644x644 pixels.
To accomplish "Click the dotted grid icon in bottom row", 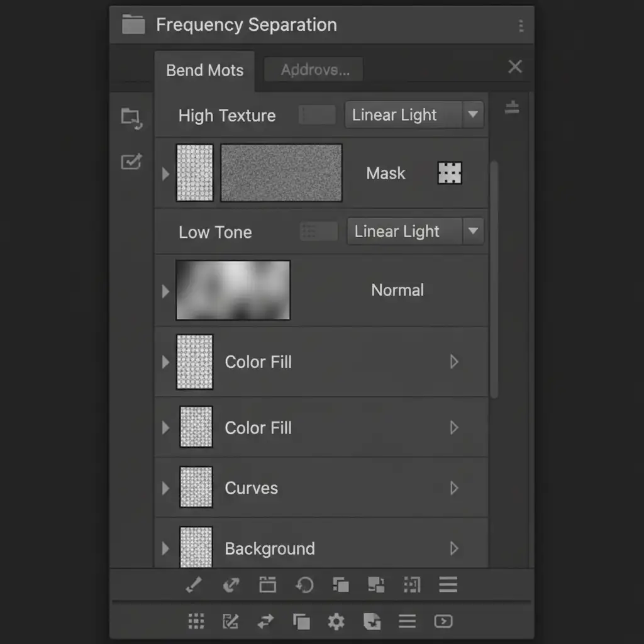I will (x=196, y=622).
